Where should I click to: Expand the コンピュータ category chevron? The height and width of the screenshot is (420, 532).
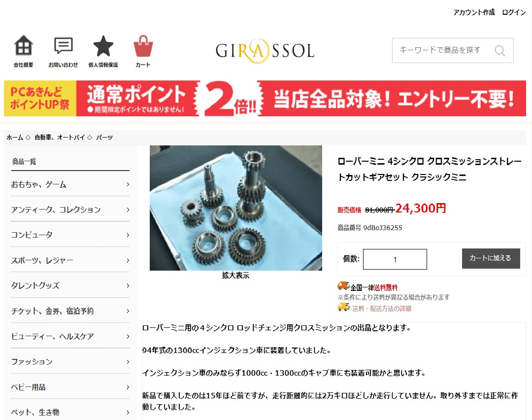pos(128,235)
